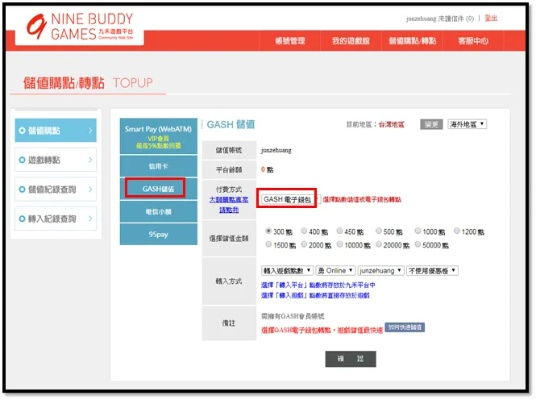Open 儲值購點/轉點 in the top navigation

(412, 41)
